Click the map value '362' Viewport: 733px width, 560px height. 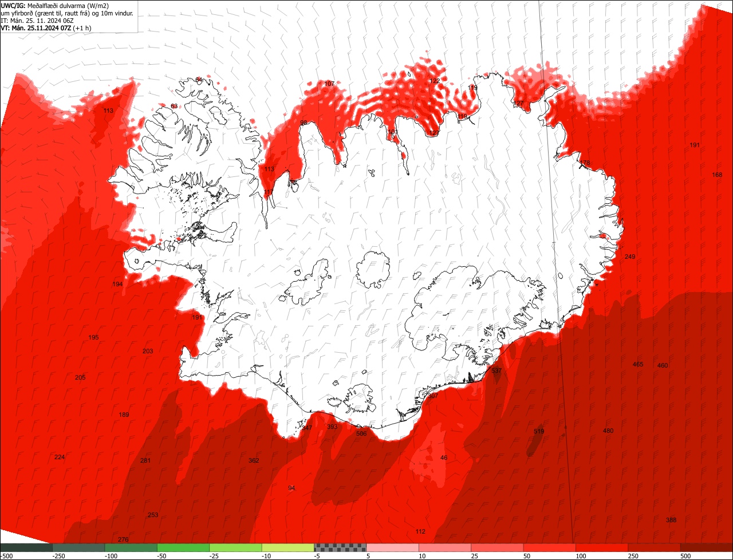click(x=254, y=460)
